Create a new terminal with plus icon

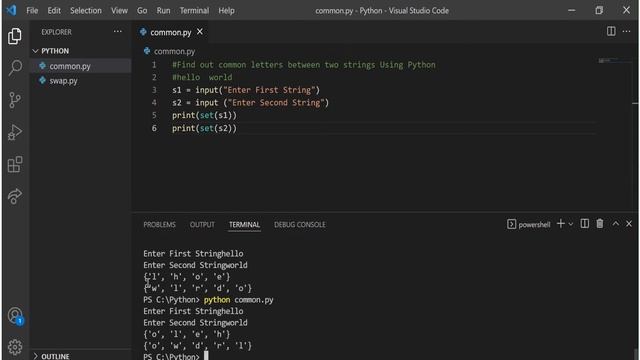pyautogui.click(x=560, y=224)
